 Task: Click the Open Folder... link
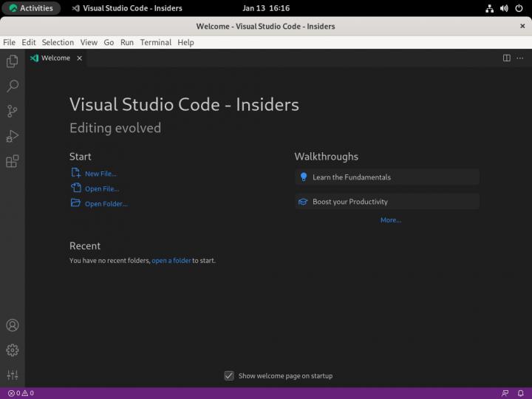[x=106, y=204]
